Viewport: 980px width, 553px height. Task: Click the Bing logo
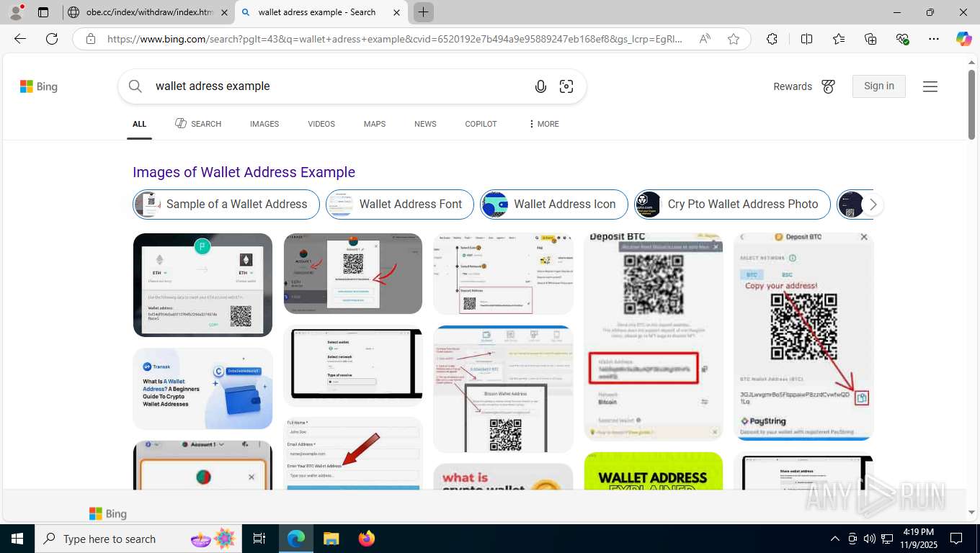pos(39,86)
